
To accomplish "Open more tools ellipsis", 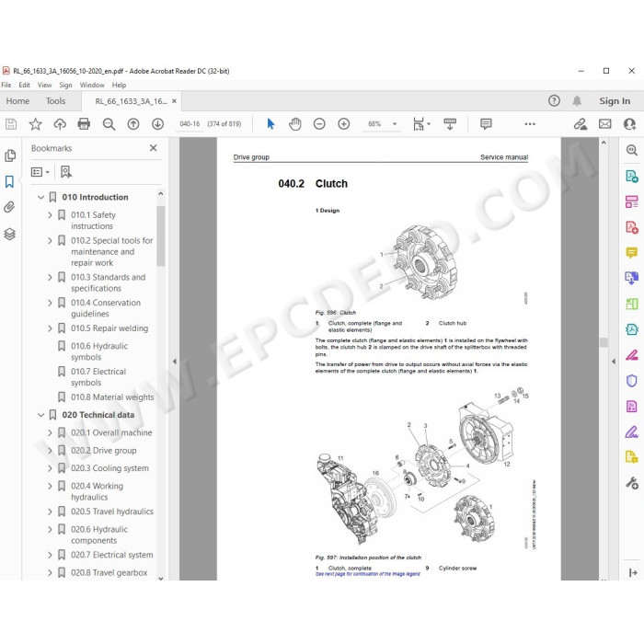I will click(x=530, y=124).
